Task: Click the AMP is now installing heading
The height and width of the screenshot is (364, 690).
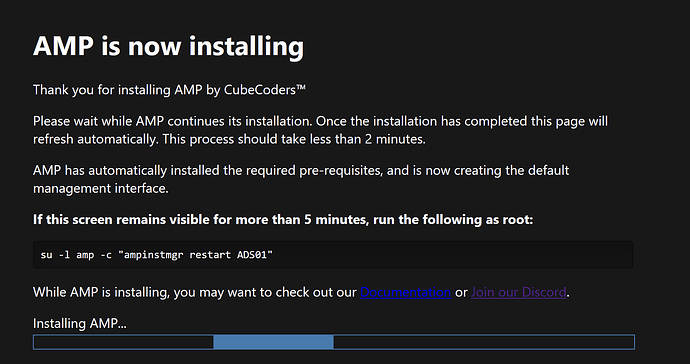Action: tap(169, 46)
